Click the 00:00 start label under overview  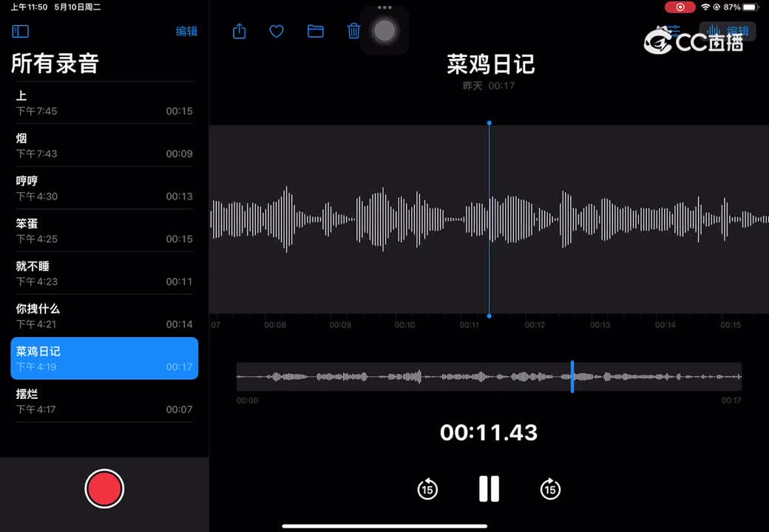point(247,400)
